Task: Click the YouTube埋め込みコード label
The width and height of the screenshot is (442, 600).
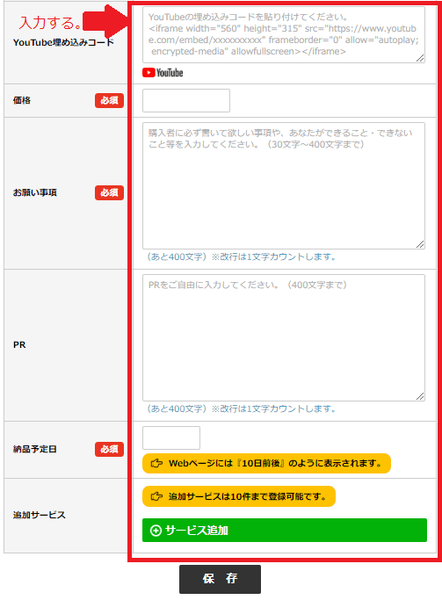Action: (64, 42)
